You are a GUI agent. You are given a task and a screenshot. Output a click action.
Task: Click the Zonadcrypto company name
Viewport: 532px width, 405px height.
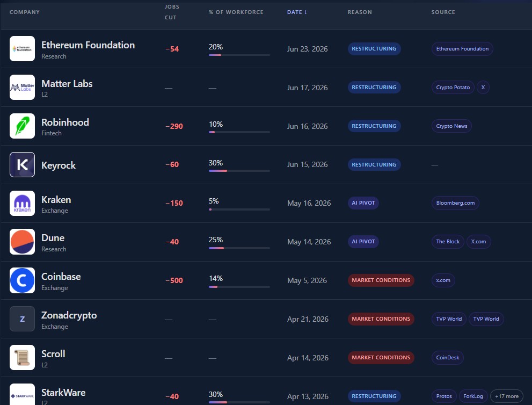(69, 315)
